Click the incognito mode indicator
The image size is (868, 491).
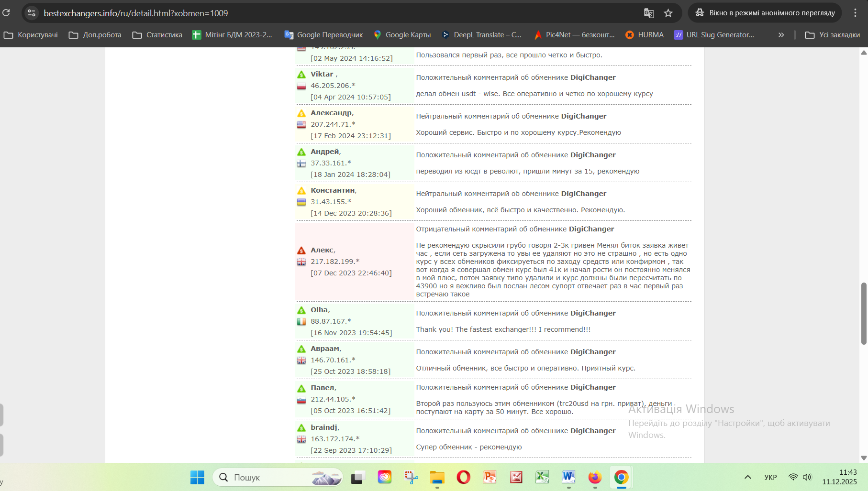[765, 13]
